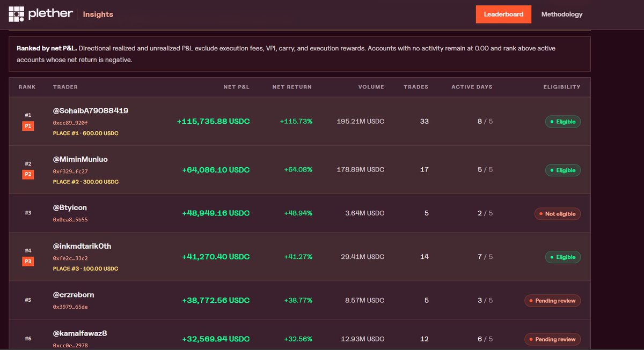The height and width of the screenshot is (350, 644).
Task: Click net return +41.27%
Action: 298,257
